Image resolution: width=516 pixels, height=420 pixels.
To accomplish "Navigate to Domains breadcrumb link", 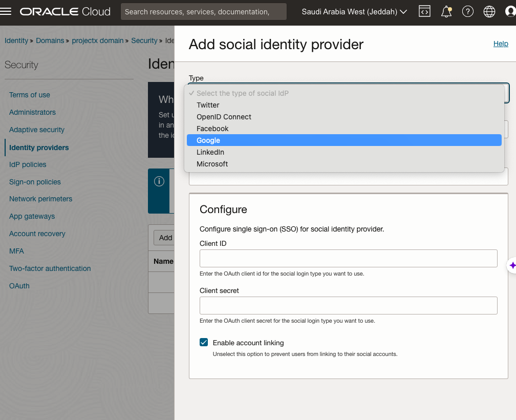I will (50, 40).
